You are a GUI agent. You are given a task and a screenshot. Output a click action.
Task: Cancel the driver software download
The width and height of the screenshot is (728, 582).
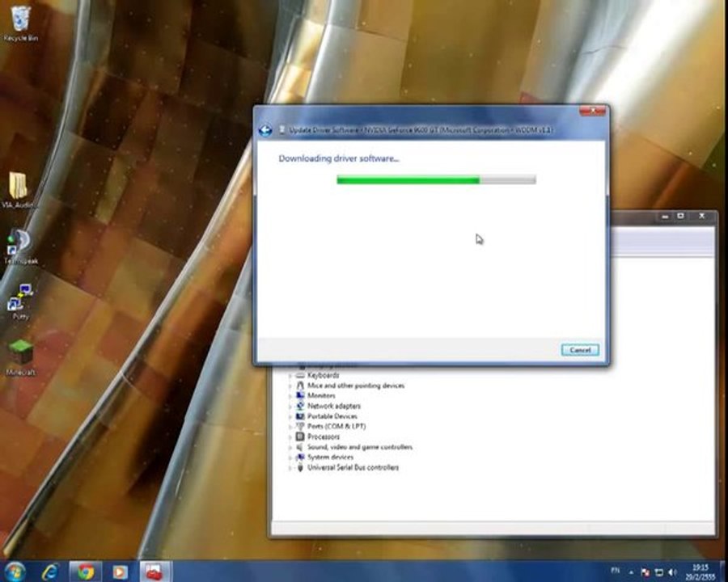(x=580, y=350)
